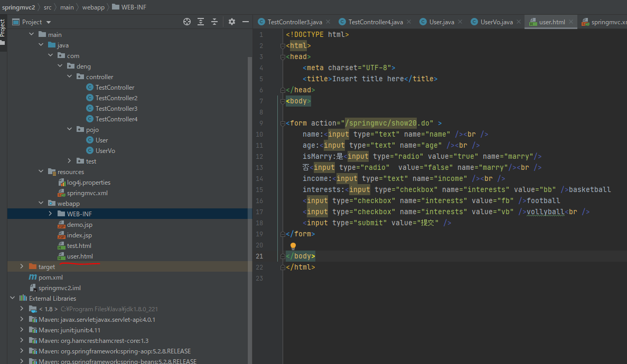Screen dimensions: 627x364
Task: Select TestController class in tree
Action: point(115,87)
